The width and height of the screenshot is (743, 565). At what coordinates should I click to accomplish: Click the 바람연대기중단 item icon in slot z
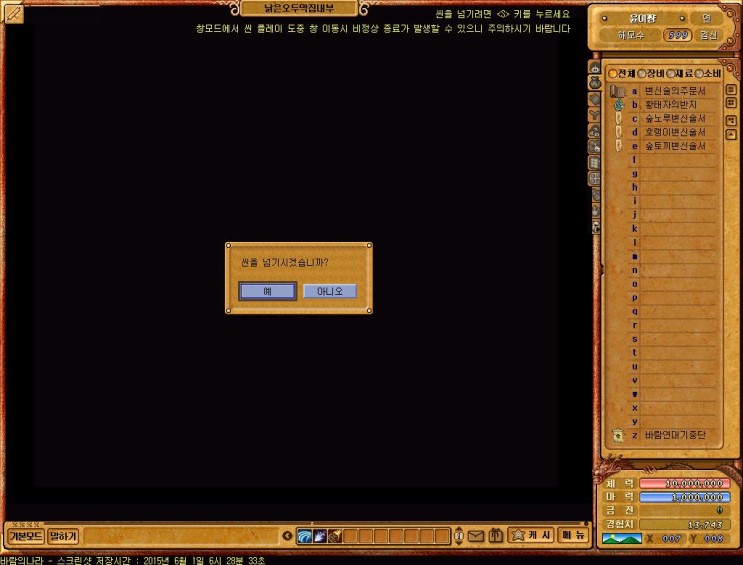[618, 435]
